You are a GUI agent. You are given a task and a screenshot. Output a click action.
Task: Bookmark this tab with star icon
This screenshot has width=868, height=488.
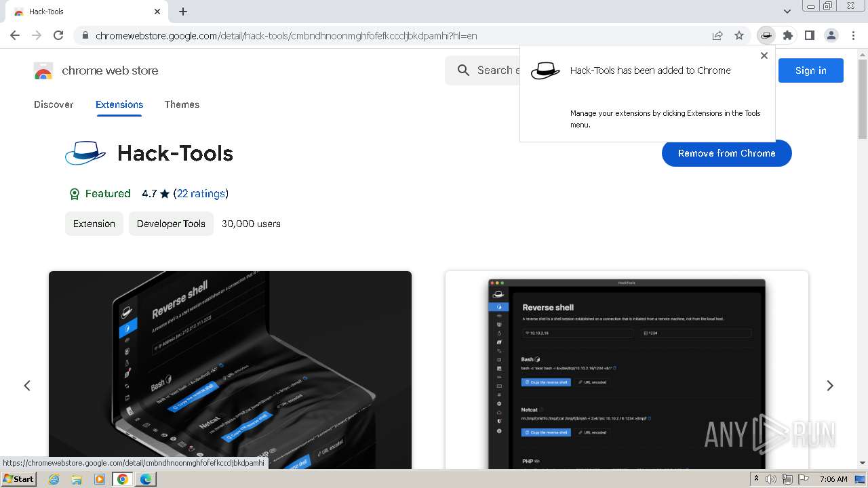pyautogui.click(x=739, y=35)
